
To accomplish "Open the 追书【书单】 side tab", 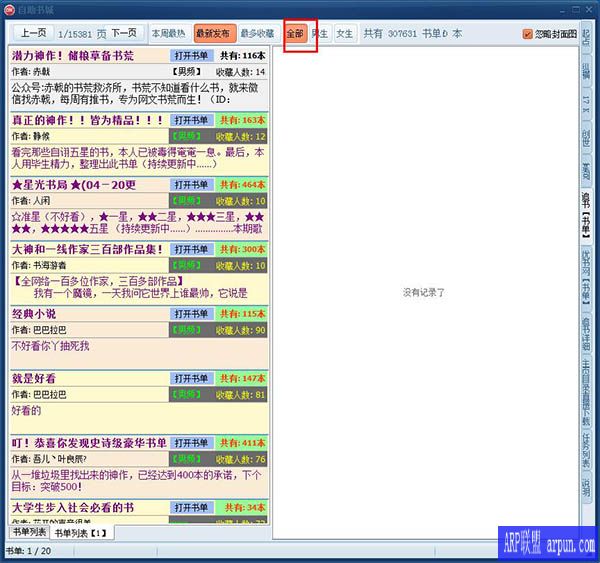I will click(585, 214).
